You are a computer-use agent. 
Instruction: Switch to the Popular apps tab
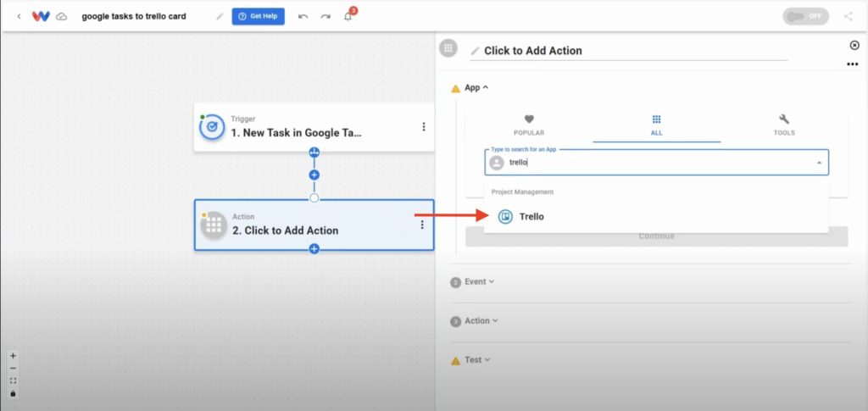click(x=529, y=125)
